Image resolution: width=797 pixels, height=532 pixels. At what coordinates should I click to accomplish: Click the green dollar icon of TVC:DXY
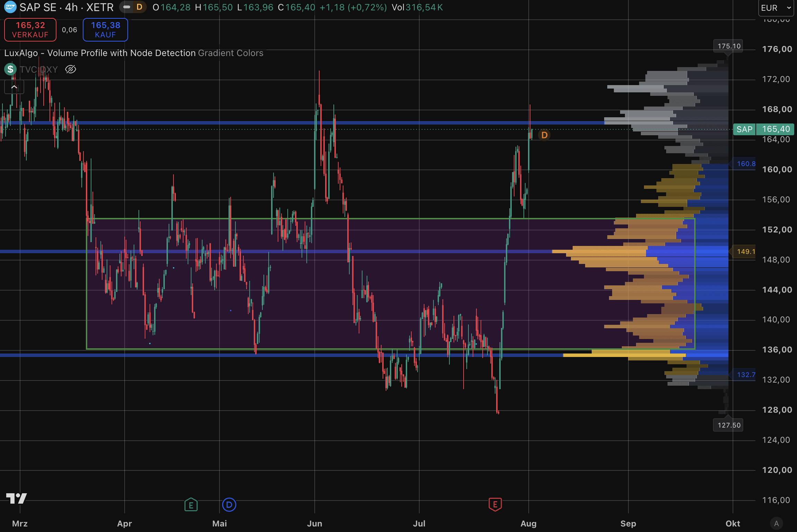(10, 69)
